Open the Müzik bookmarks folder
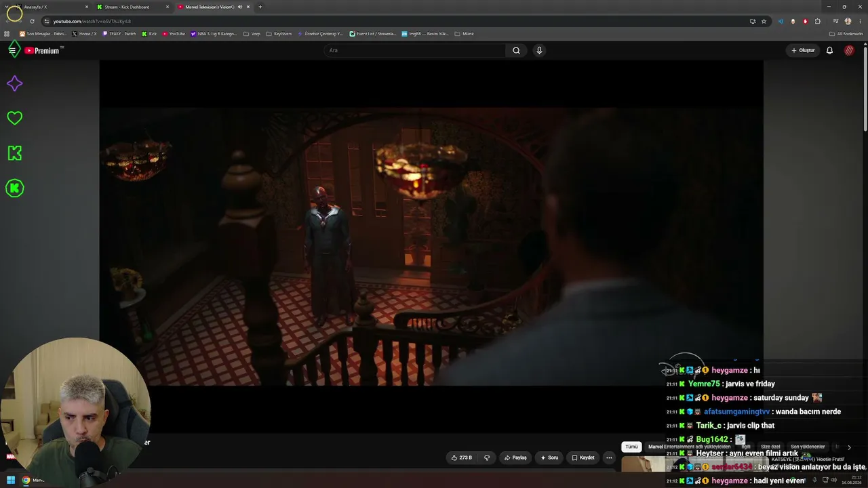The height and width of the screenshot is (488, 868). tap(464, 34)
